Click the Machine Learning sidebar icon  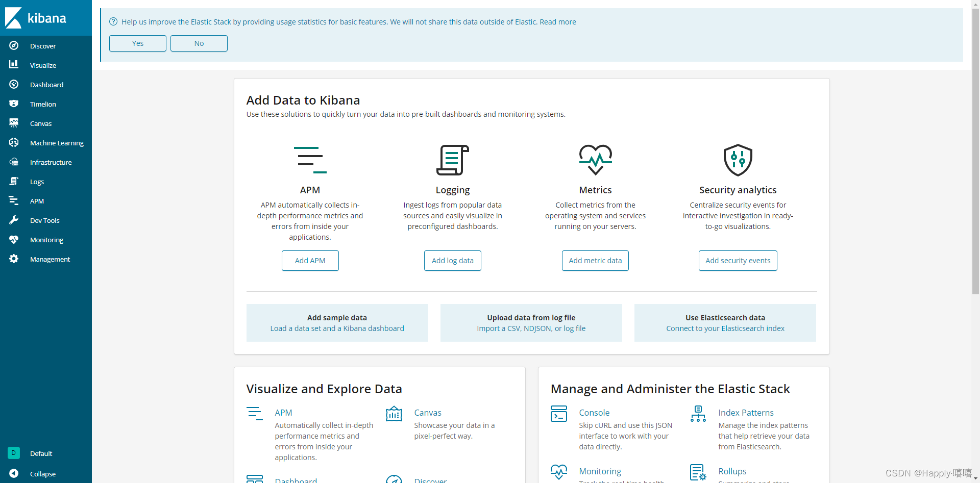14,142
